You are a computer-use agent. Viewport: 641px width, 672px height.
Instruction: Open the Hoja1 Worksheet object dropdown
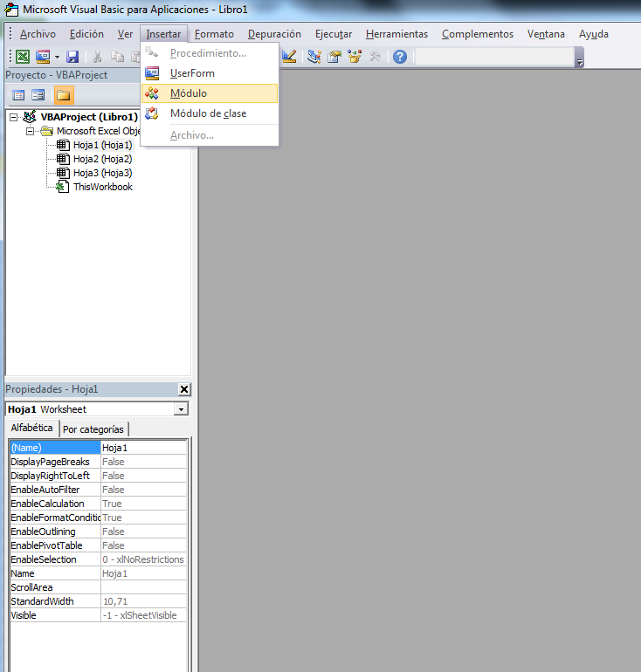tap(181, 409)
